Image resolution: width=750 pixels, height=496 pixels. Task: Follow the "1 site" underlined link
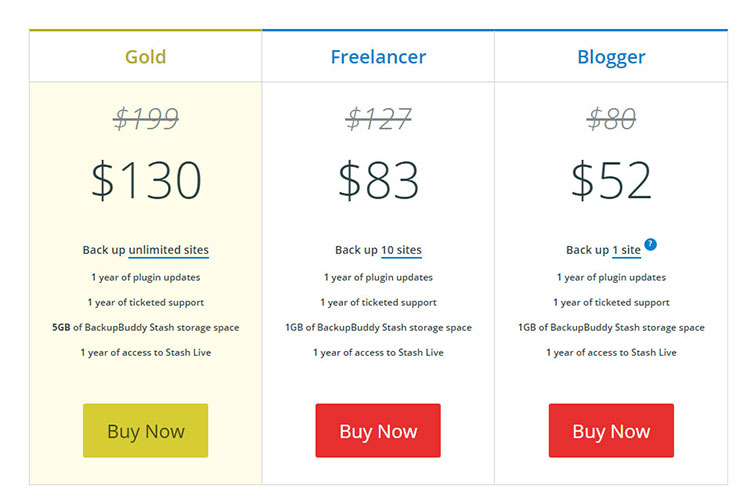coord(627,250)
